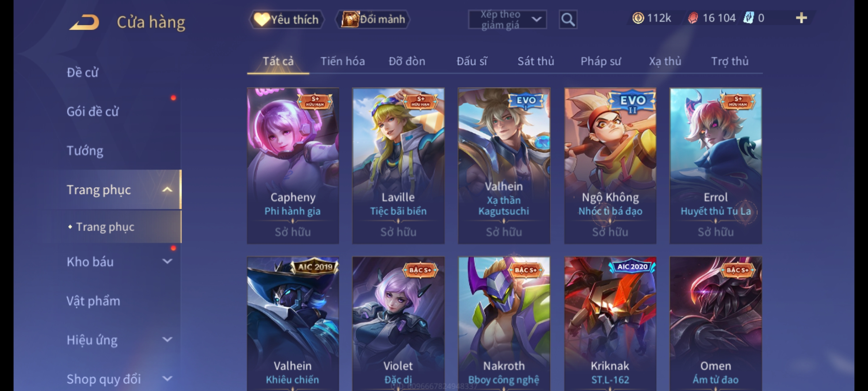Tap the chest icon on Đổi mảnh
The width and height of the screenshot is (868, 391).
coord(350,20)
